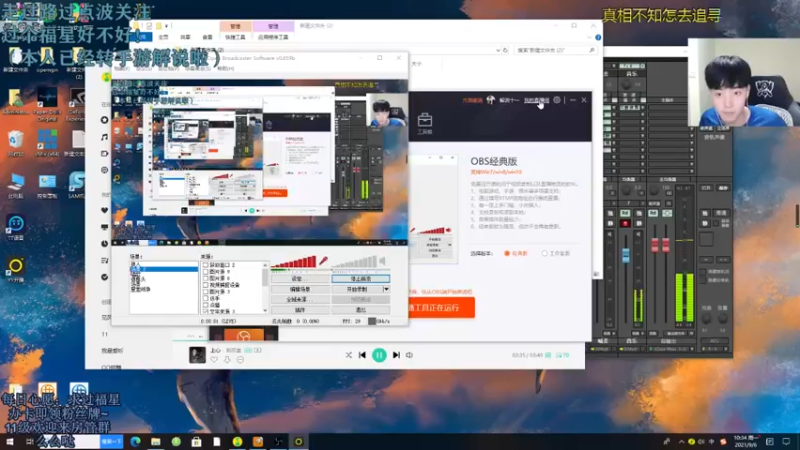This screenshot has width=800, height=450.
Task: Open the 应用程序工具 ribbon tab
Action: click(273, 37)
